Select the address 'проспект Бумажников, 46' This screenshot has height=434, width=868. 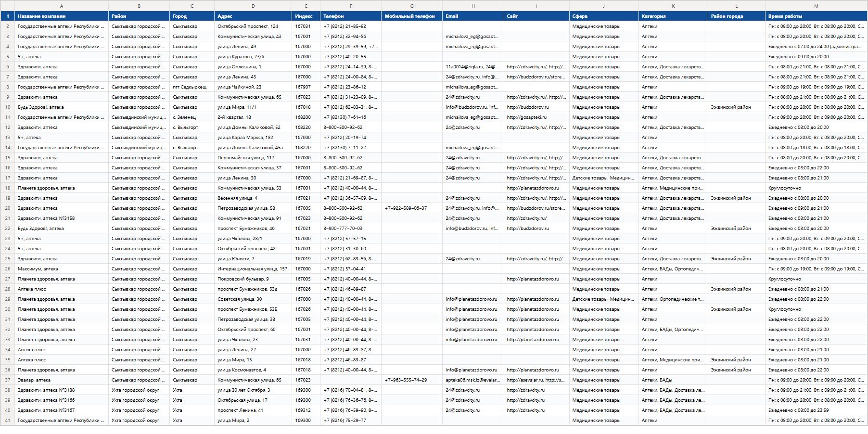tap(253, 229)
